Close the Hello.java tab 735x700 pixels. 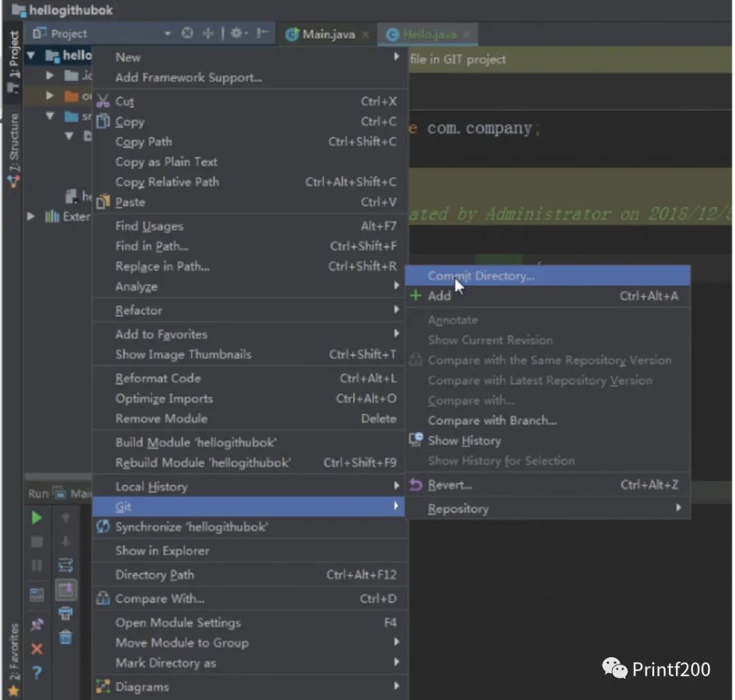[466, 34]
